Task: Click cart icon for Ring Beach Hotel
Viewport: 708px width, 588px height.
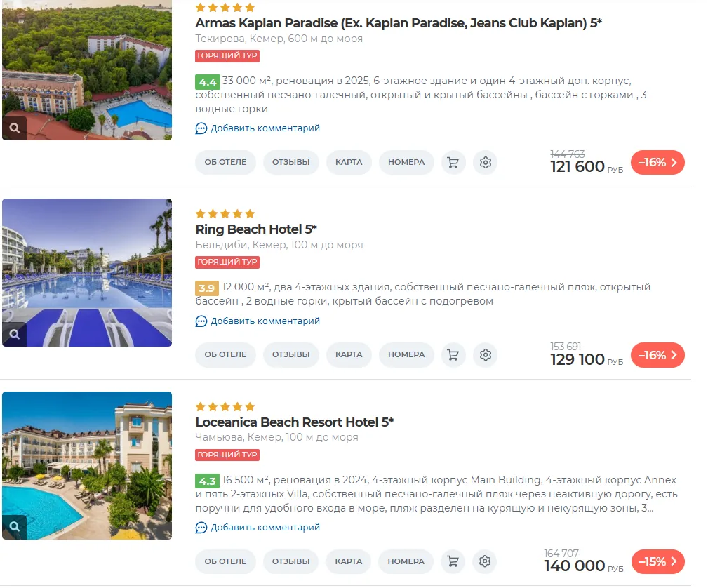Action: click(453, 355)
